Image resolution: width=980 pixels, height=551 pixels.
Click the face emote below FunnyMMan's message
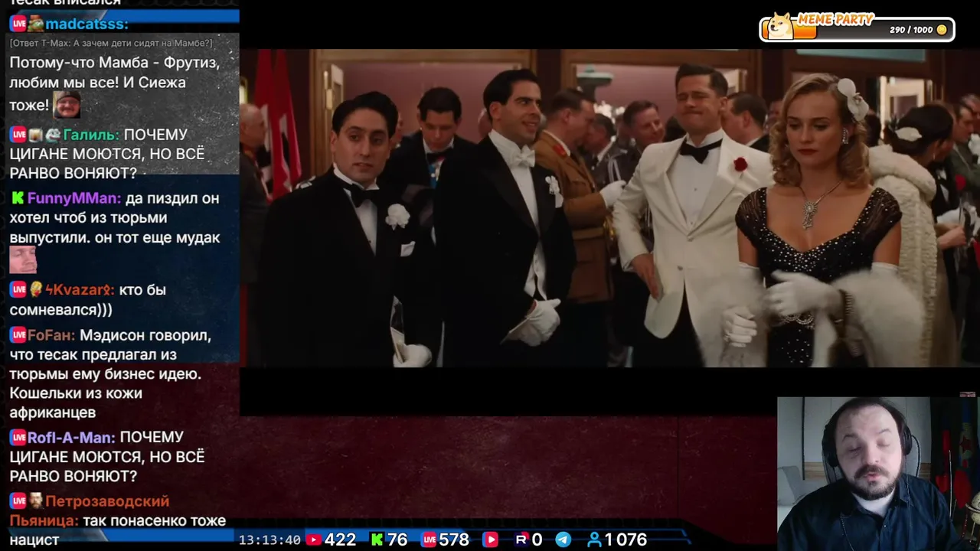point(23,260)
